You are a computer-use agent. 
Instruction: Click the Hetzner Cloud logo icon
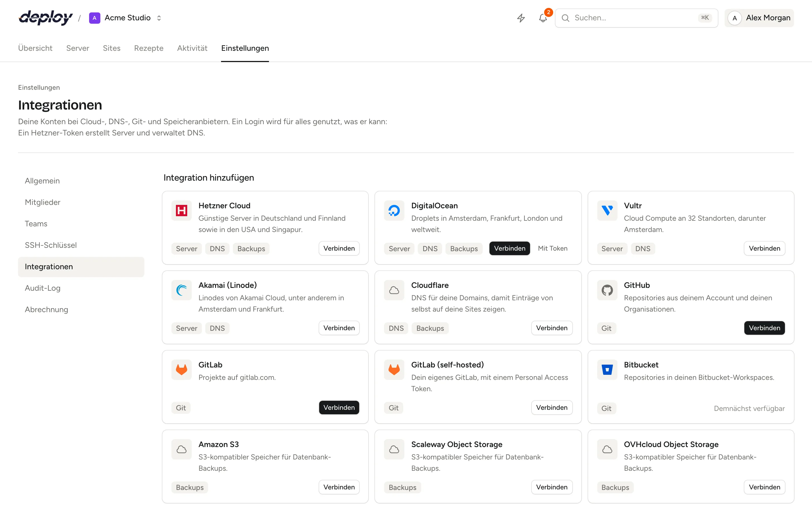pos(182,211)
